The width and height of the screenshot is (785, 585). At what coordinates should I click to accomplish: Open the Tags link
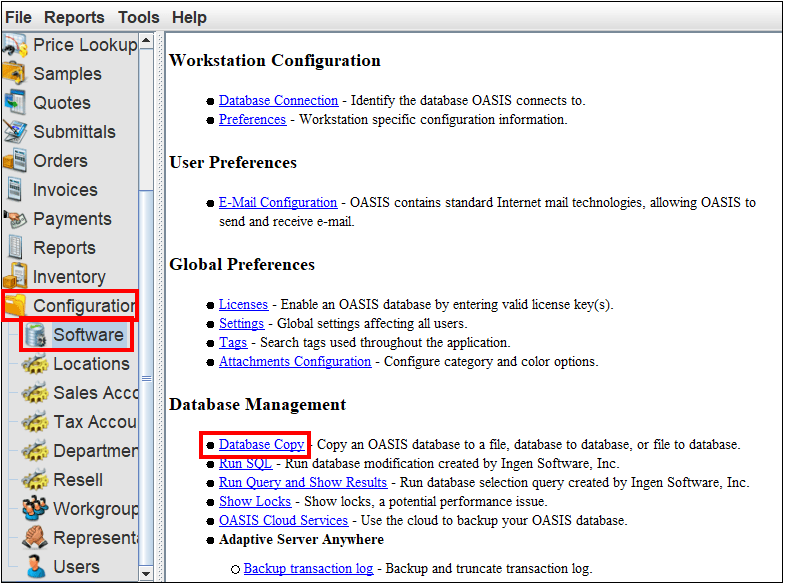coord(233,343)
